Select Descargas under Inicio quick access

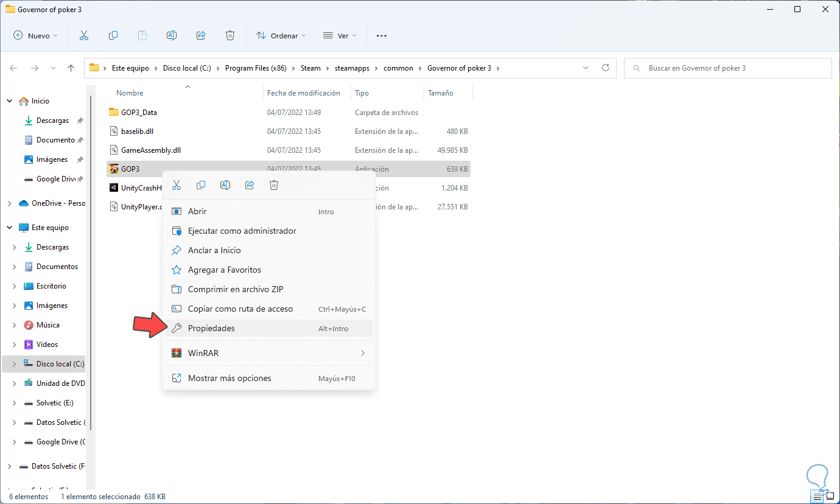pos(52,121)
